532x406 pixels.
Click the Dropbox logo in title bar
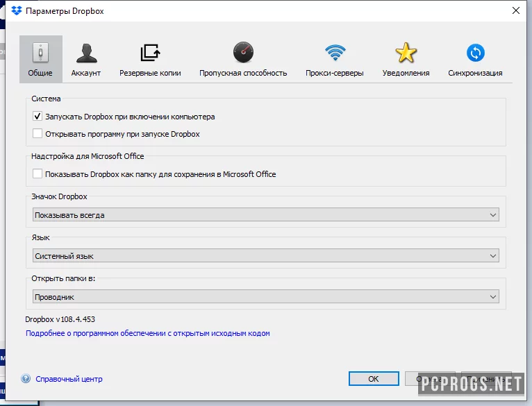tap(16, 11)
